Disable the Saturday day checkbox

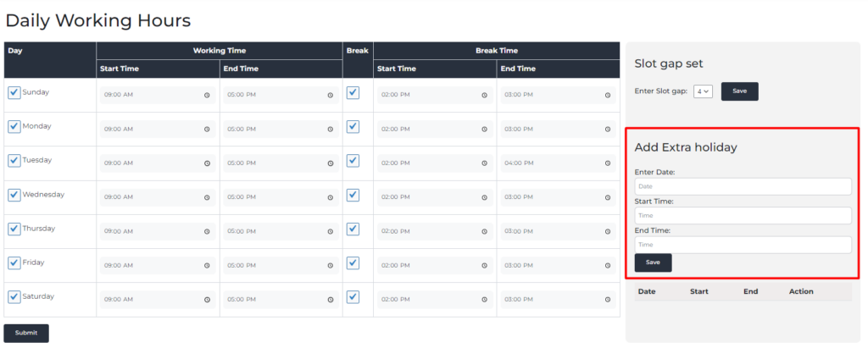[x=14, y=296]
